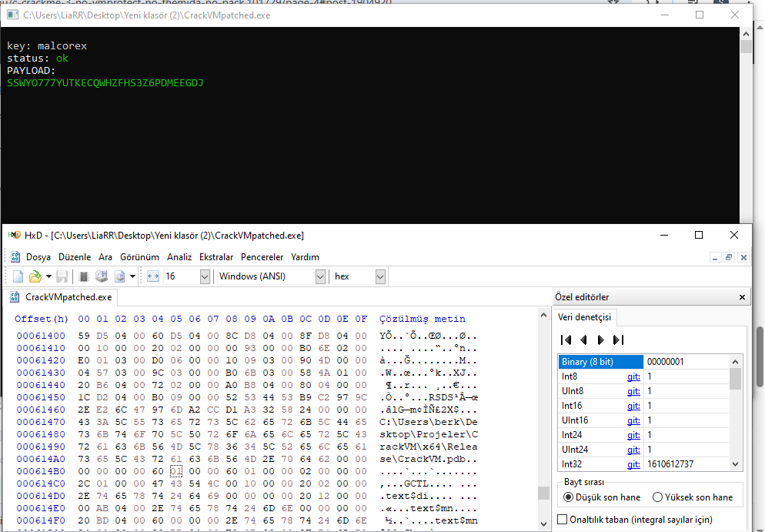Go to next byte in data inspector

600,340
